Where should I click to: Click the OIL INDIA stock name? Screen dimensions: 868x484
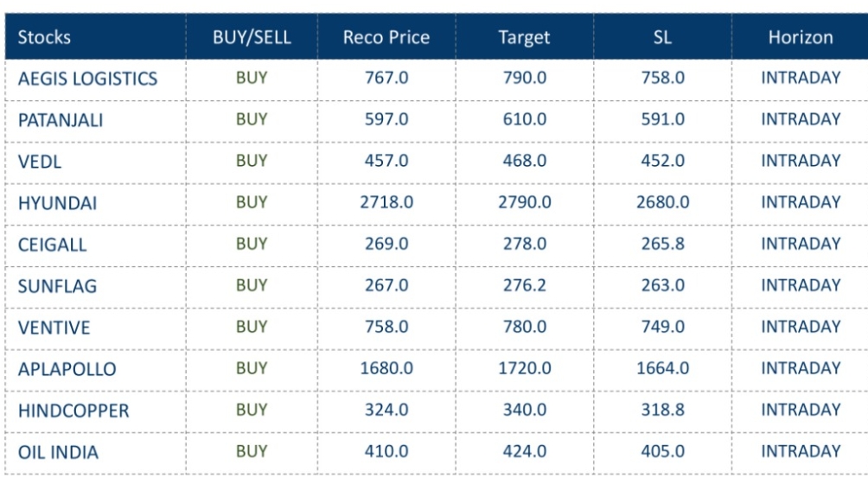point(57,452)
